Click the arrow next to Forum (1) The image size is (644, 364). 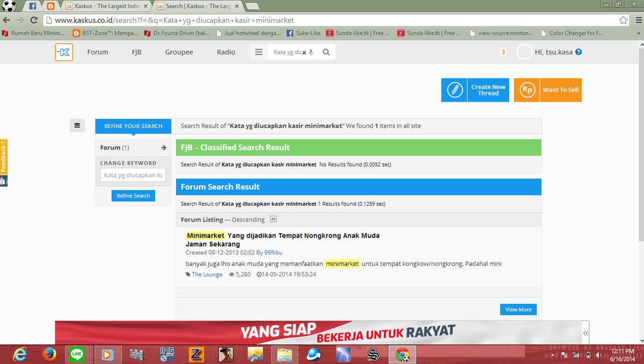164,148
